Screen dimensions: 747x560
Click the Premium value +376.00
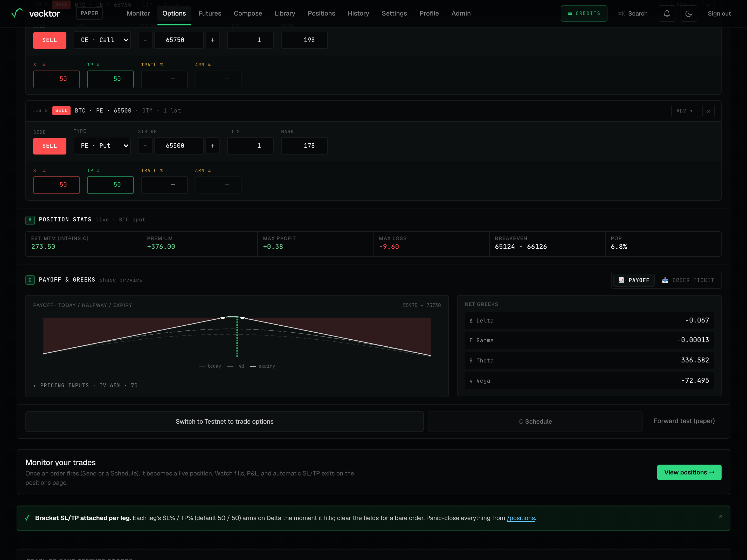(161, 247)
